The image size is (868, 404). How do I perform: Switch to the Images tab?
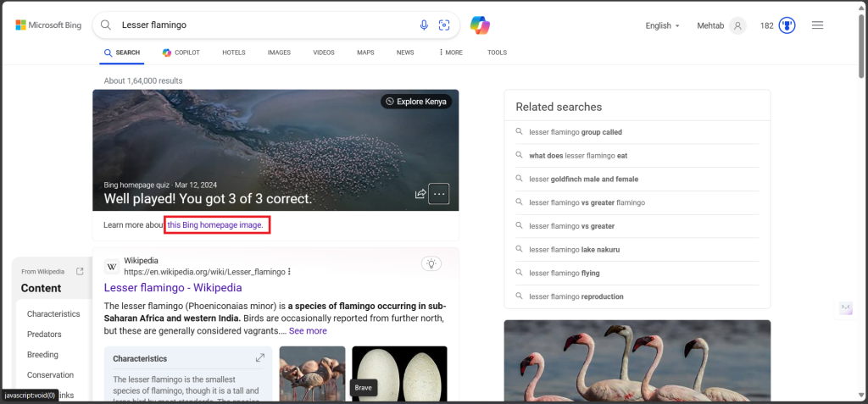click(279, 53)
